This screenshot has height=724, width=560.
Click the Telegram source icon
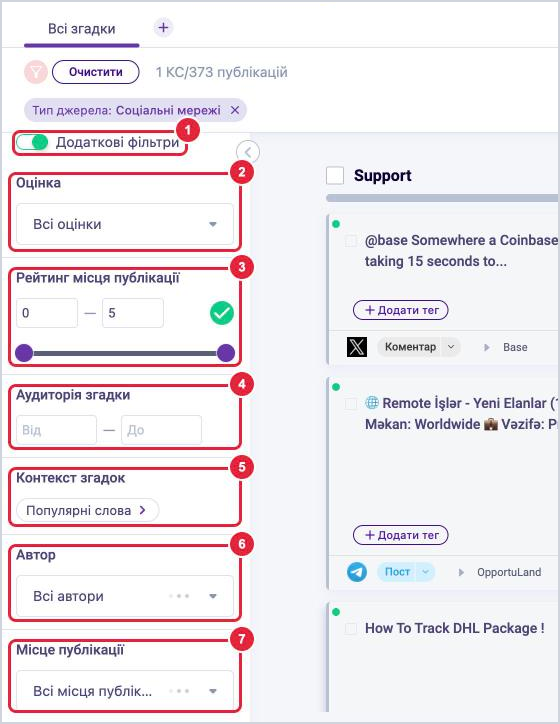pyautogui.click(x=357, y=572)
